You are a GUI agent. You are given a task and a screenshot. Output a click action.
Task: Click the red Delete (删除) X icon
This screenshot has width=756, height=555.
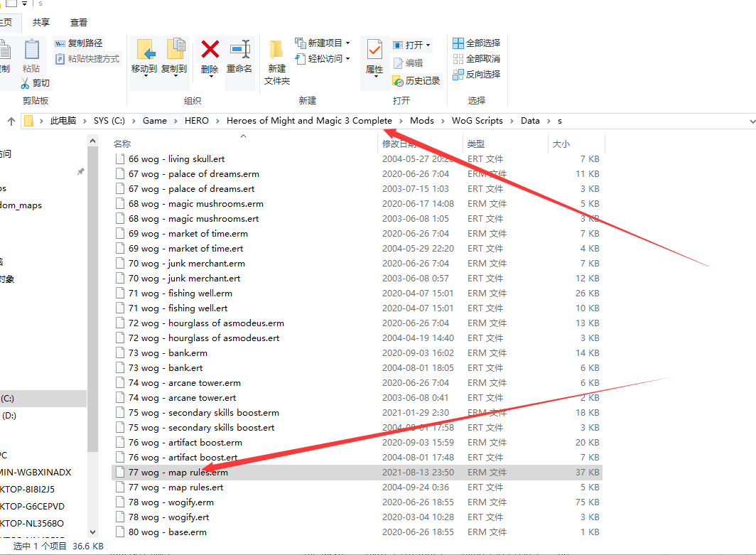210,49
